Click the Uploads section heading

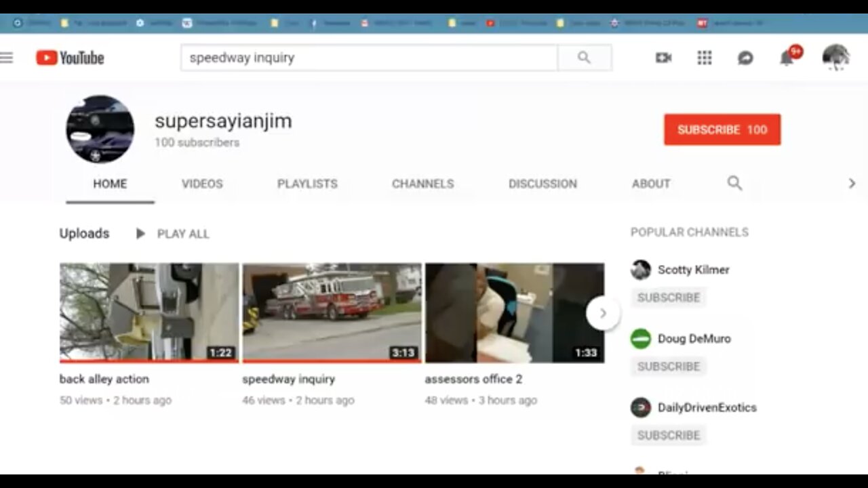(x=84, y=233)
